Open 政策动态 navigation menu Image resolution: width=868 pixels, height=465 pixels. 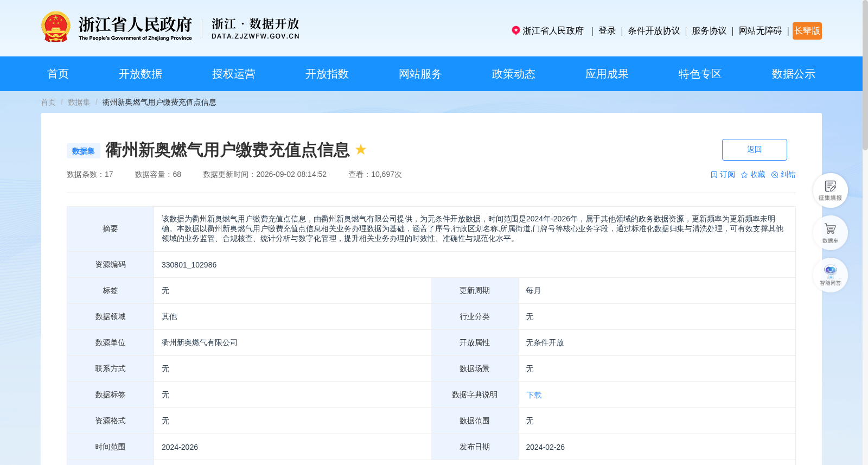[x=514, y=74]
